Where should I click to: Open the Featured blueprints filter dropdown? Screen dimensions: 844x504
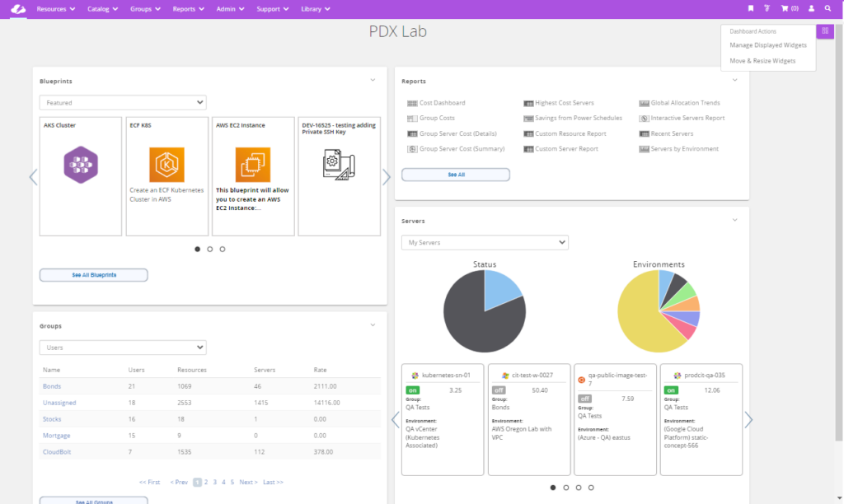[x=122, y=102]
